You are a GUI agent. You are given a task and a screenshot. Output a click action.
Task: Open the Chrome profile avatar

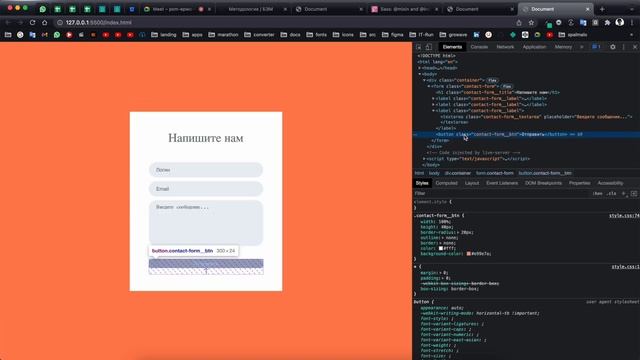click(x=620, y=22)
